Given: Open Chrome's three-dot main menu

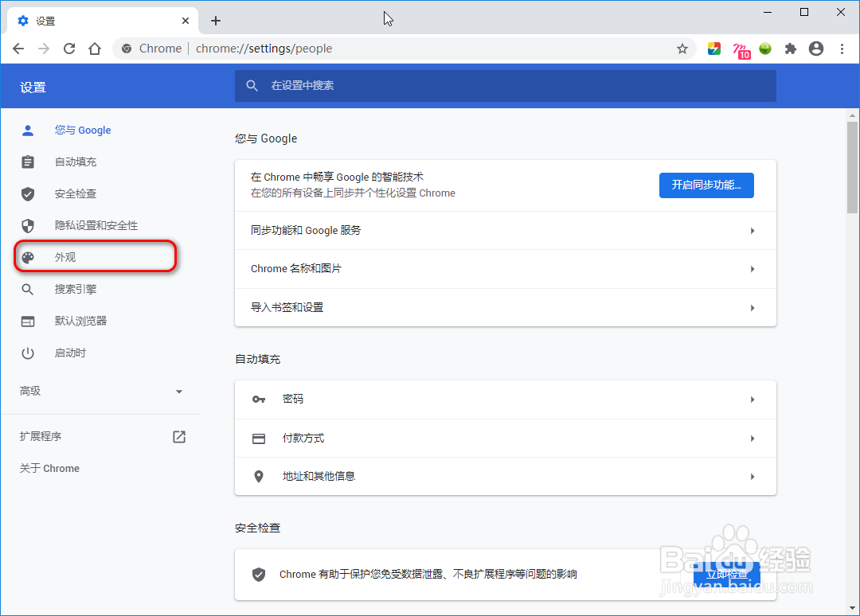Looking at the screenshot, I should coord(842,49).
